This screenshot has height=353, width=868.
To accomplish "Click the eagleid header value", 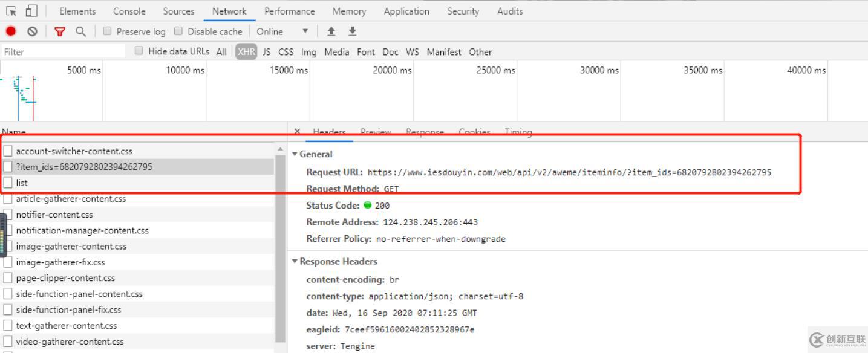I will pyautogui.click(x=410, y=329).
